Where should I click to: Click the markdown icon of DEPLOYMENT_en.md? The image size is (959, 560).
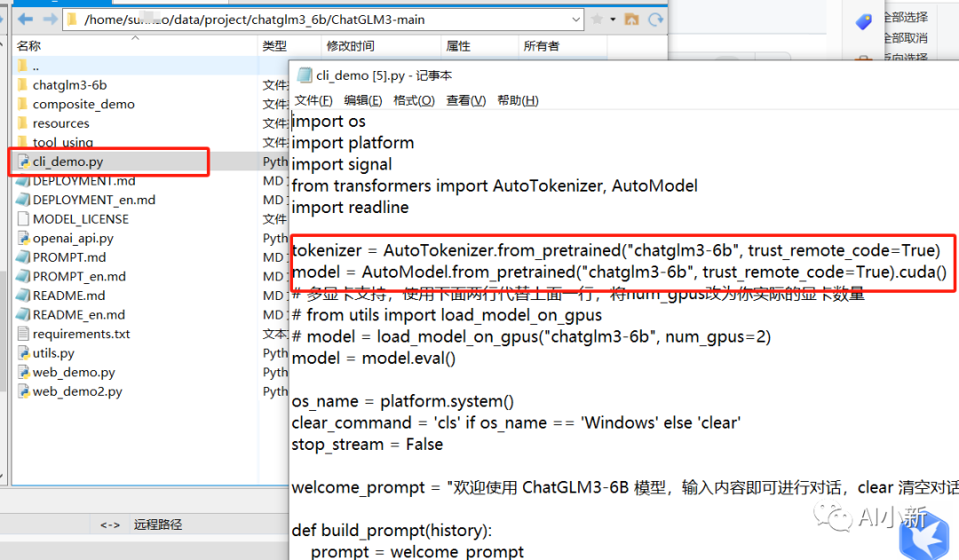(x=23, y=200)
